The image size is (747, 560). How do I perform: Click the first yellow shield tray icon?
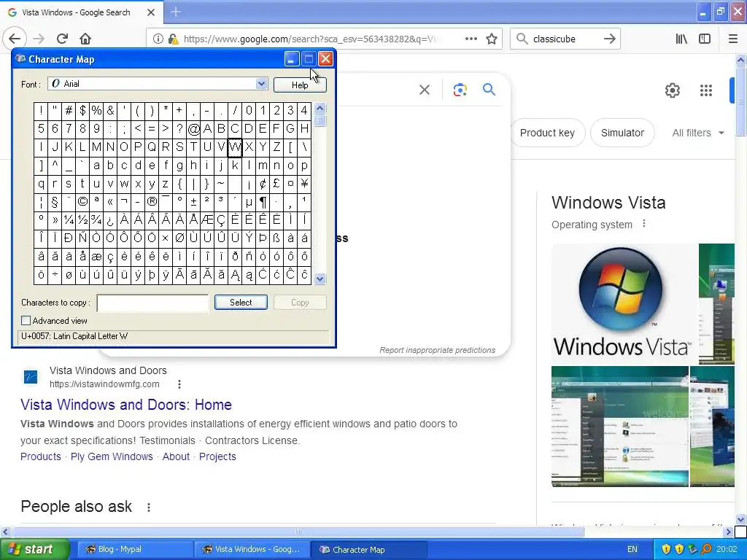pyautogui.click(x=666, y=549)
